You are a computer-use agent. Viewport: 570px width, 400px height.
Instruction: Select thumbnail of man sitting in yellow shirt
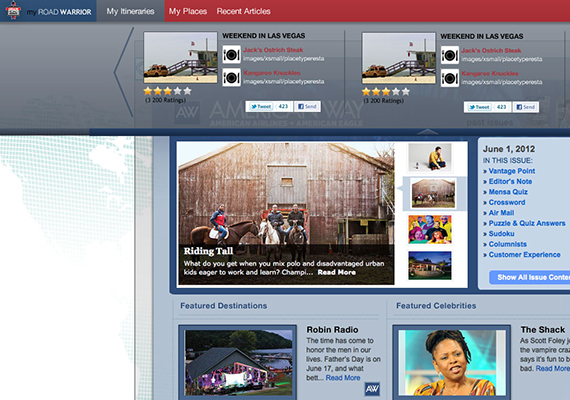click(x=430, y=157)
